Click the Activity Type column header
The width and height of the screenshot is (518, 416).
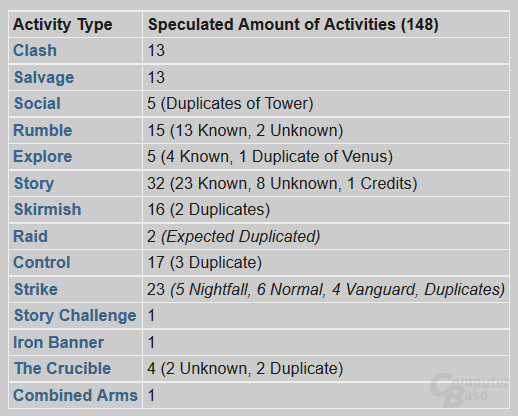[63, 25]
